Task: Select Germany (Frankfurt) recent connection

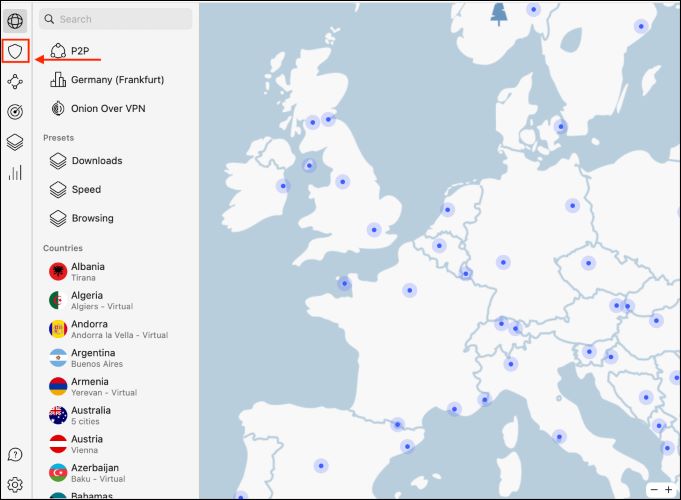Action: [116, 80]
